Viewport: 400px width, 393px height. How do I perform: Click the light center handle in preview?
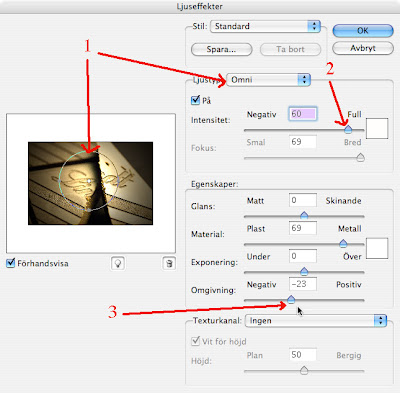coord(89,180)
